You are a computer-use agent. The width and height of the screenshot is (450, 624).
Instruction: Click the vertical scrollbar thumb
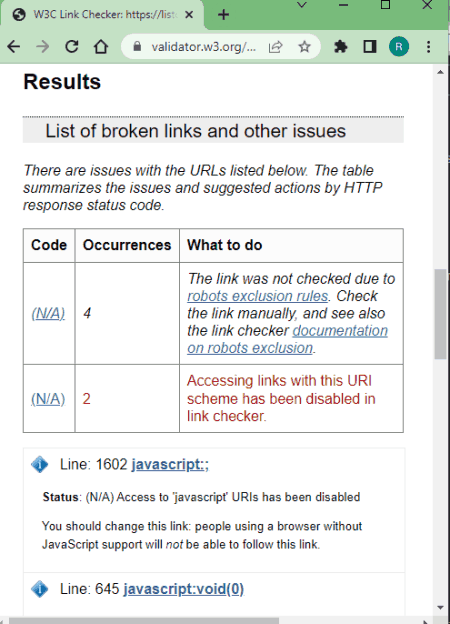(x=440, y=314)
